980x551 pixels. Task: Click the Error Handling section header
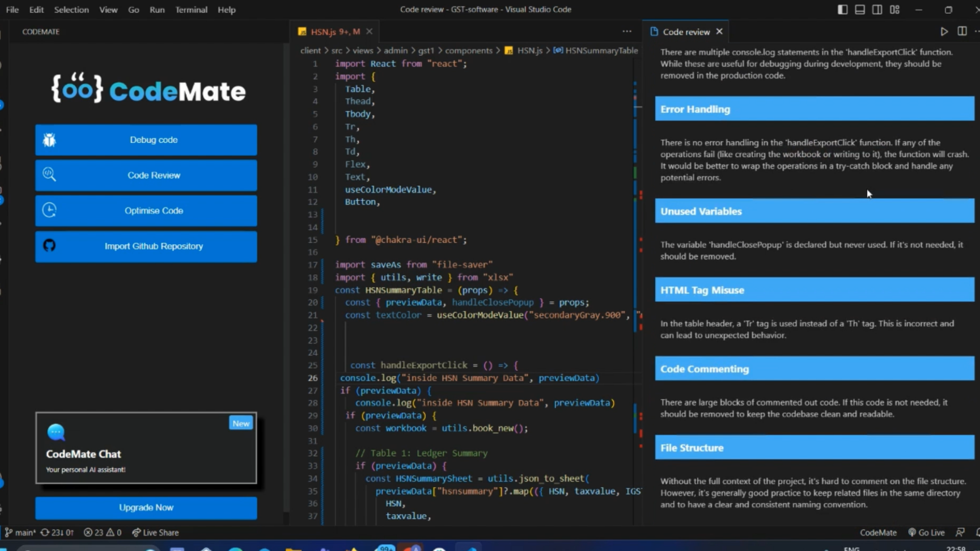click(x=815, y=109)
